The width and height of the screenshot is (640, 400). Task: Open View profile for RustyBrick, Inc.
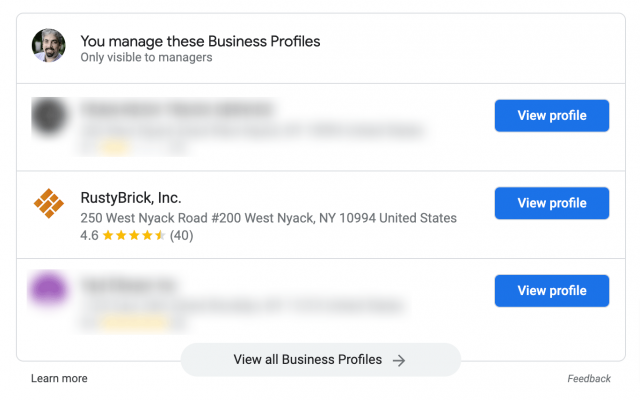pyautogui.click(x=551, y=203)
